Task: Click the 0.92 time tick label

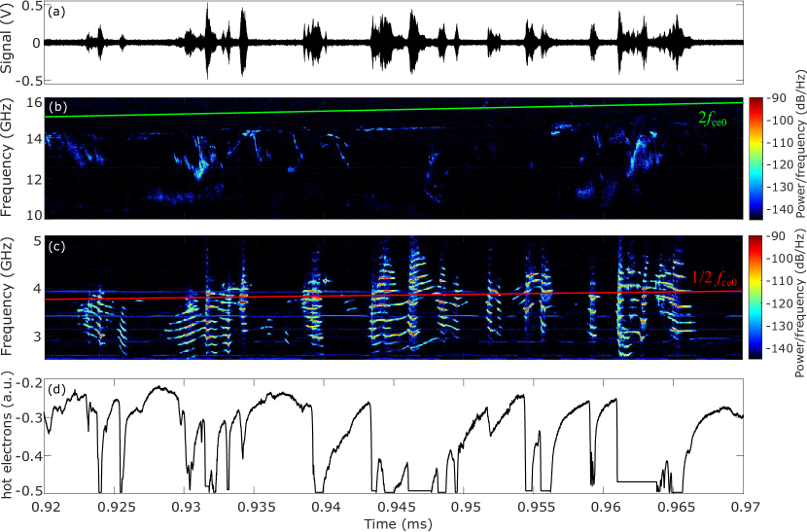Action: pos(46,508)
